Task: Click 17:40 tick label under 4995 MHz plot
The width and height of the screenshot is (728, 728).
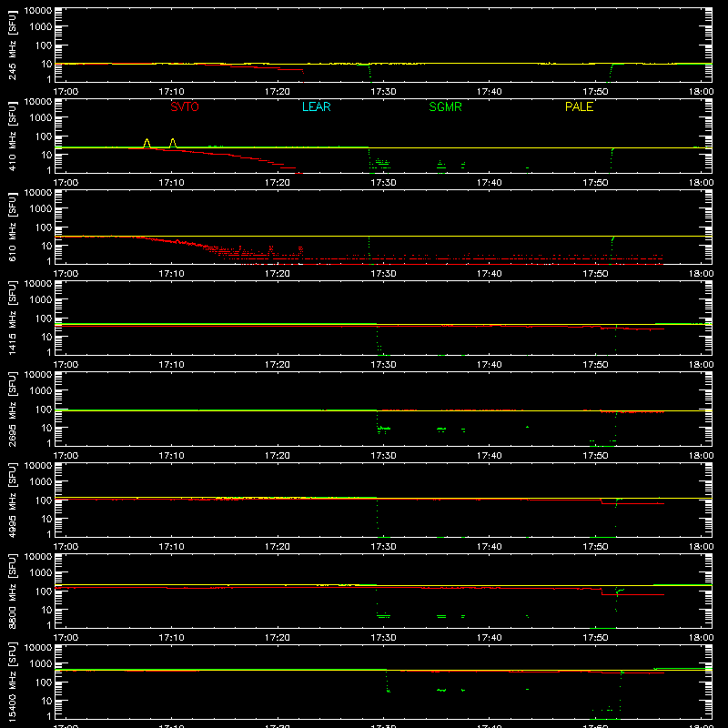Action: pyautogui.click(x=490, y=547)
